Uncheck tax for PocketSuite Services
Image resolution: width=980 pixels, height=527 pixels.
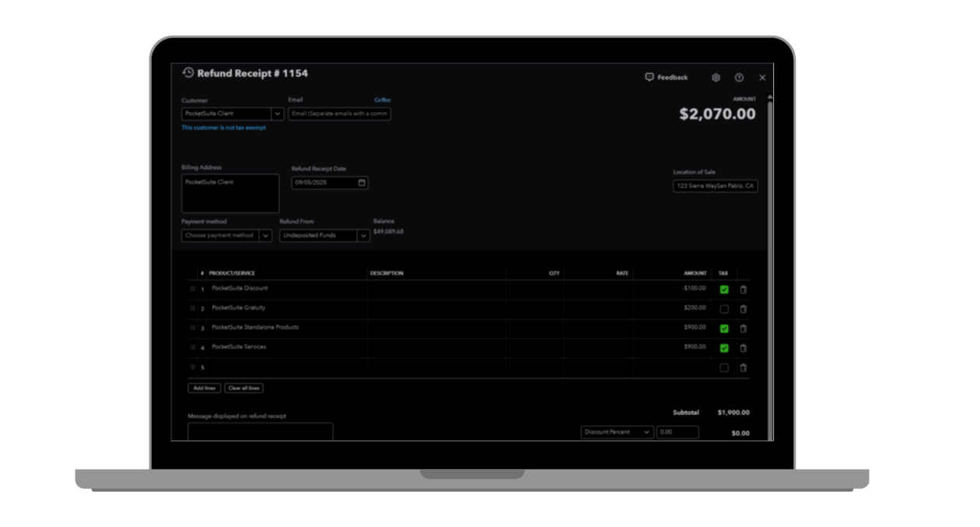pos(724,348)
